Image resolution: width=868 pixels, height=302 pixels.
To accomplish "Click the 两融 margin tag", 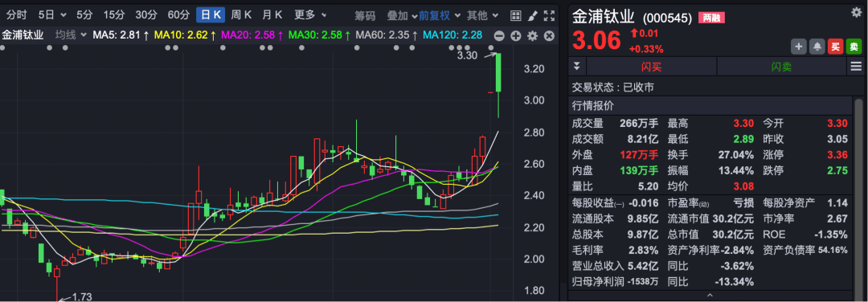I will click(711, 18).
